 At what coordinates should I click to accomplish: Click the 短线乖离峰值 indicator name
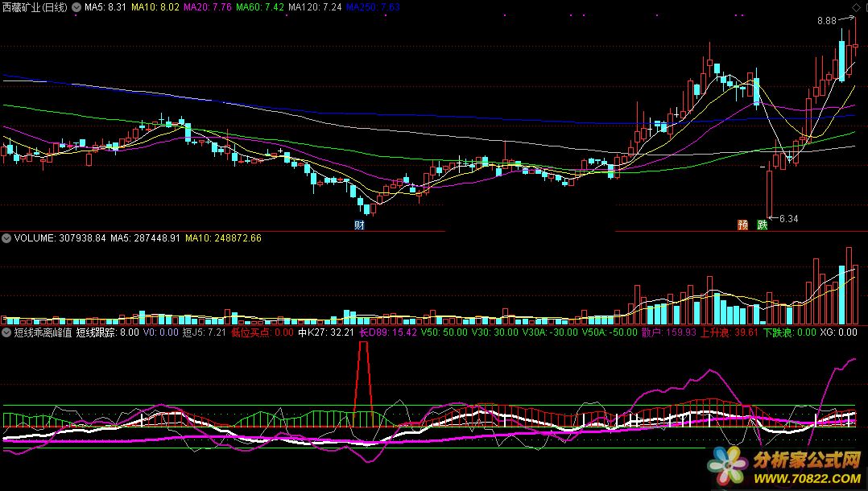(43, 332)
